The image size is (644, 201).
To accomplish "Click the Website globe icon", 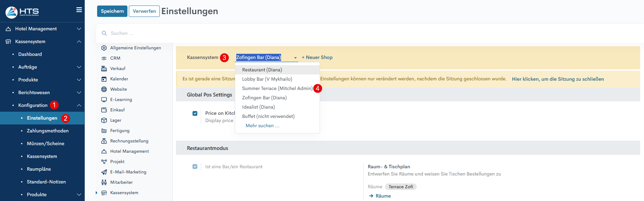I will (x=104, y=89).
